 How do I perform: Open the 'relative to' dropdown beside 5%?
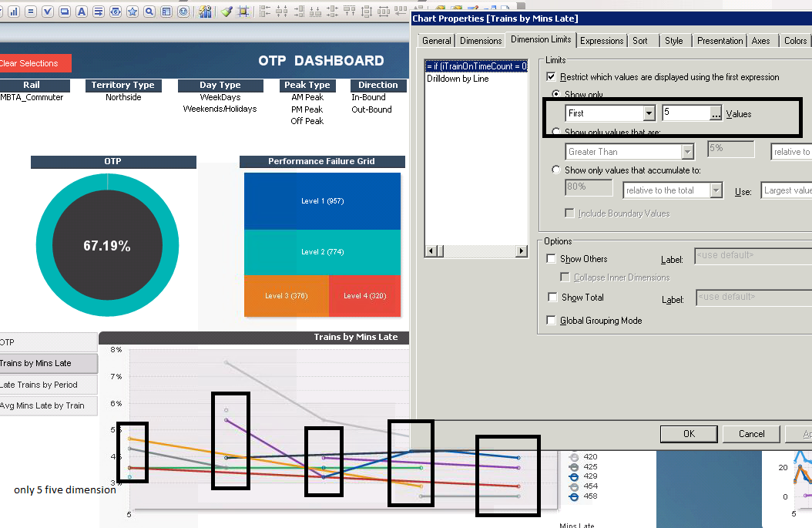click(x=791, y=151)
